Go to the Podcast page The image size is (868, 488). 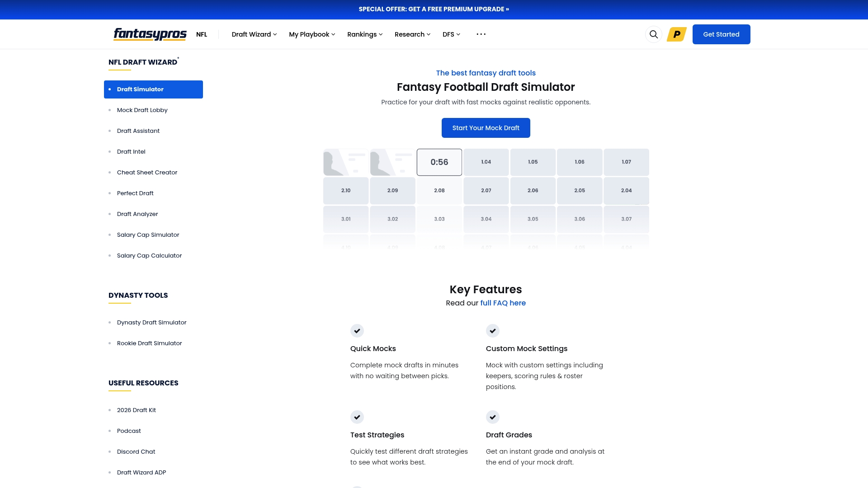coord(129,431)
